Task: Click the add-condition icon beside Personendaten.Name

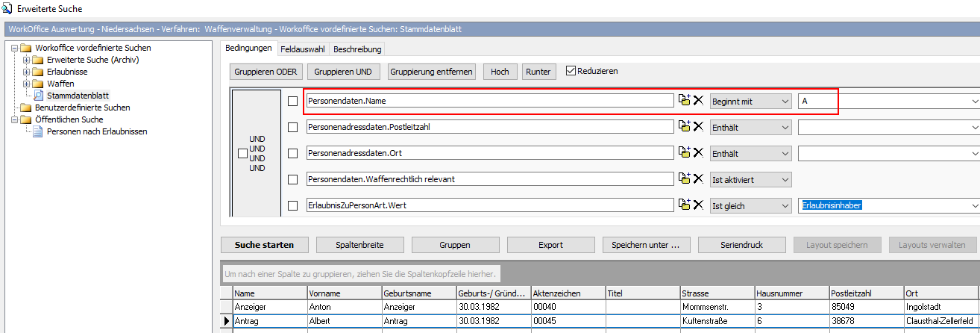Action: pos(685,101)
